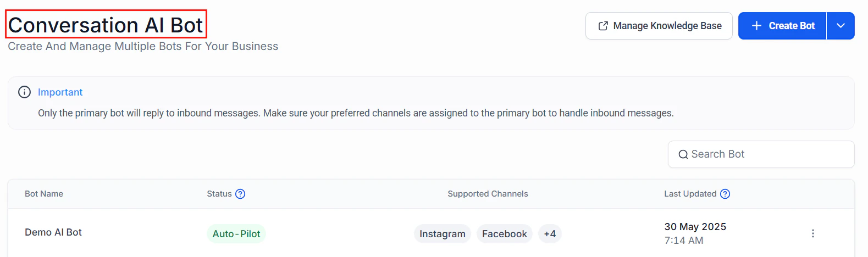Viewport: 868px width, 257px height.
Task: Click the external link icon on Manage Knowledge Base
Action: click(x=603, y=26)
